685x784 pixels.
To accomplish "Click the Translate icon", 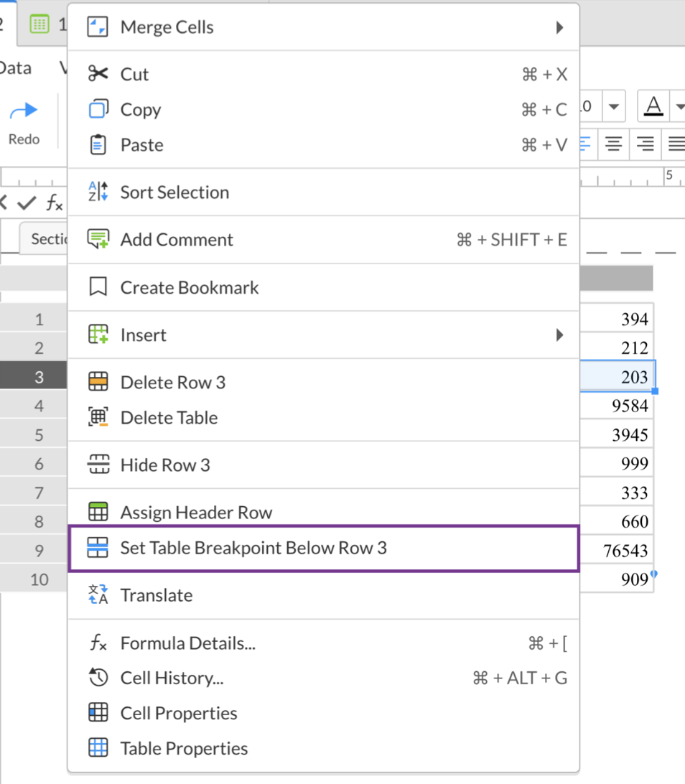I will (98, 594).
